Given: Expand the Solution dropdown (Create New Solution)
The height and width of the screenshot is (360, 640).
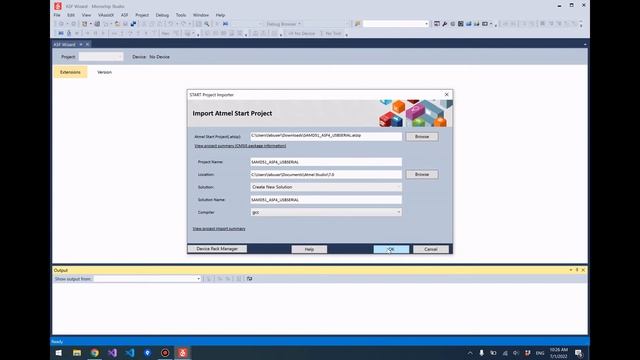Looking at the screenshot, I should click(326, 187).
